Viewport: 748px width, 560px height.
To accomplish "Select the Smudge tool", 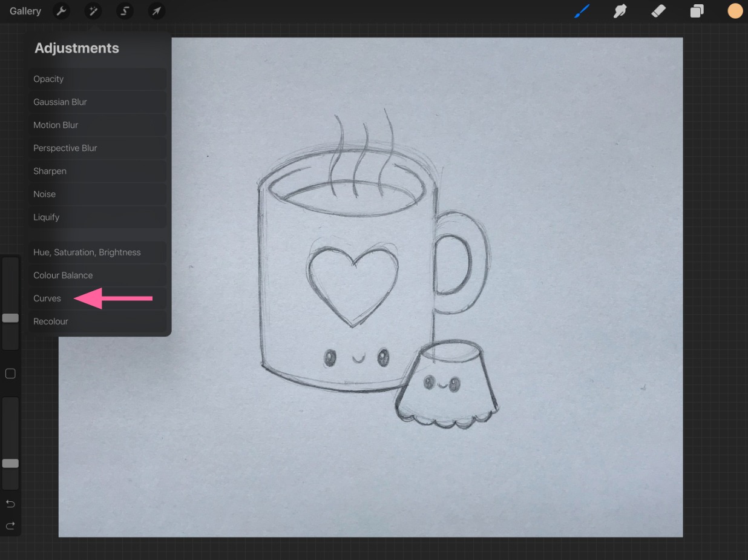I will coord(620,11).
